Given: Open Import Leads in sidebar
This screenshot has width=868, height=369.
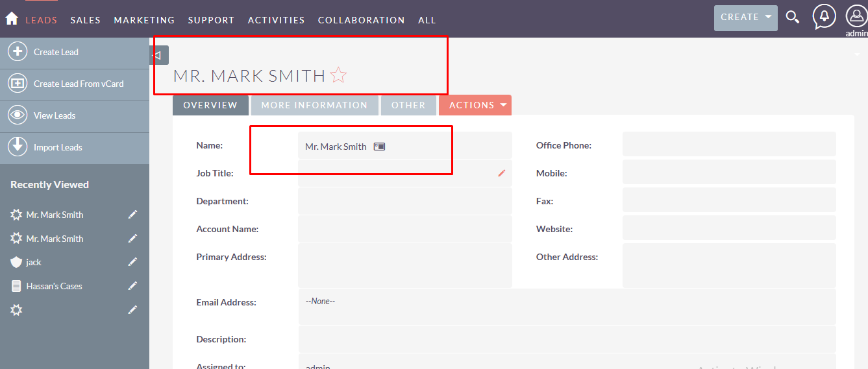Looking at the screenshot, I should pyautogui.click(x=58, y=147).
